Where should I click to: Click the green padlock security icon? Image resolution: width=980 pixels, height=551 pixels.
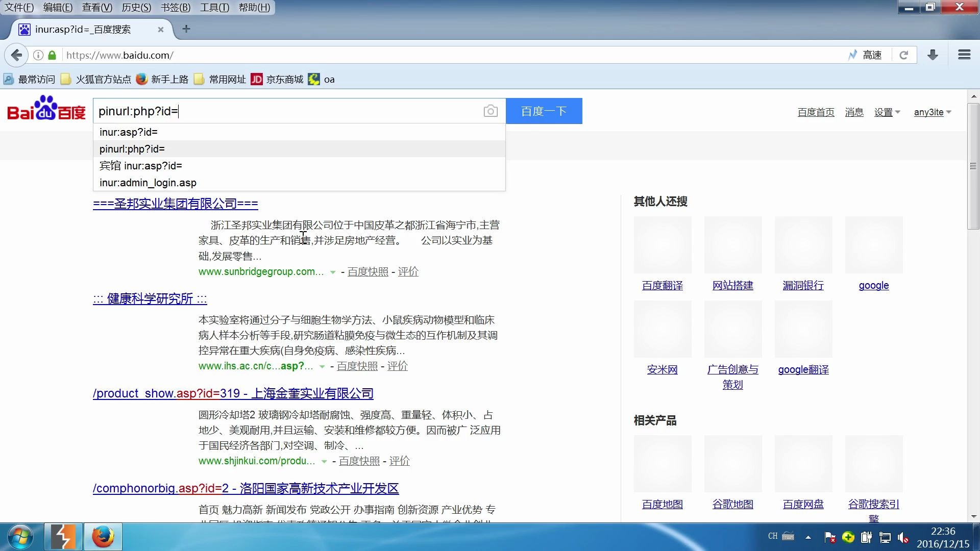tap(52, 55)
